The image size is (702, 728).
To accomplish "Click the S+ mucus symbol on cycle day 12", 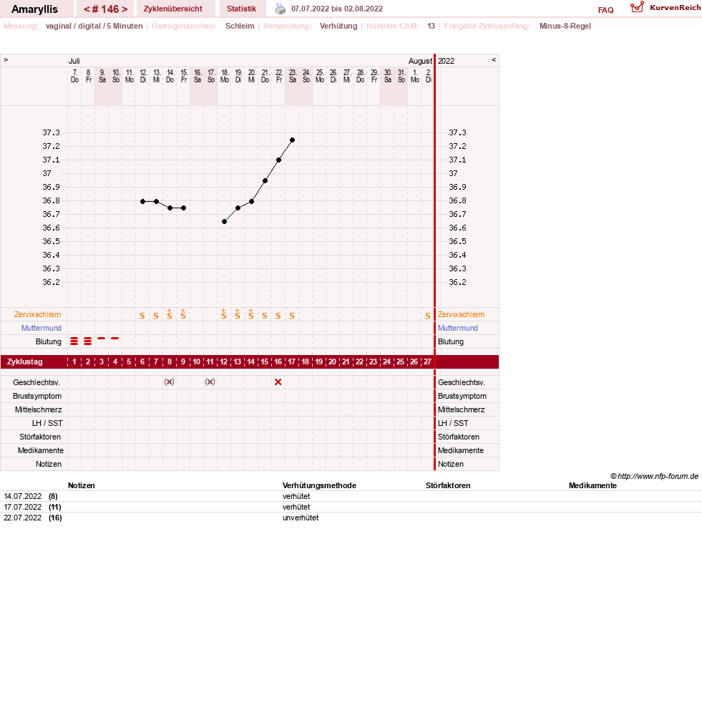I will click(224, 314).
